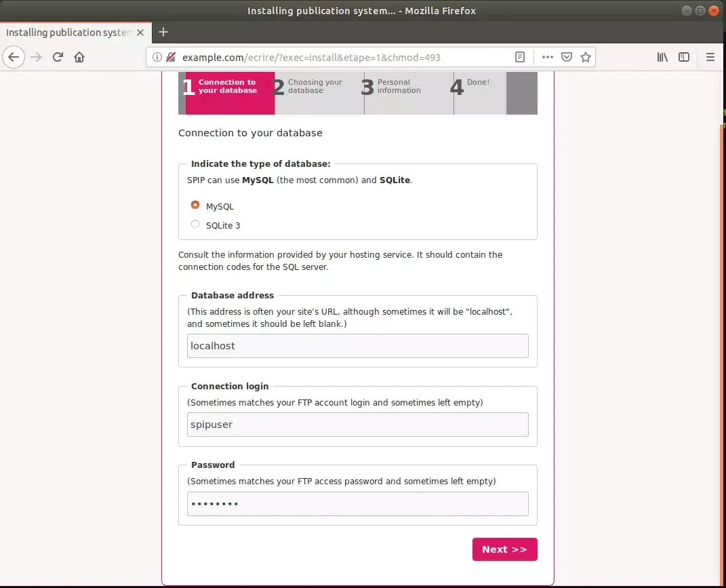This screenshot has width=726, height=588.
Task: Click the forward navigation arrow
Action: 36,57
